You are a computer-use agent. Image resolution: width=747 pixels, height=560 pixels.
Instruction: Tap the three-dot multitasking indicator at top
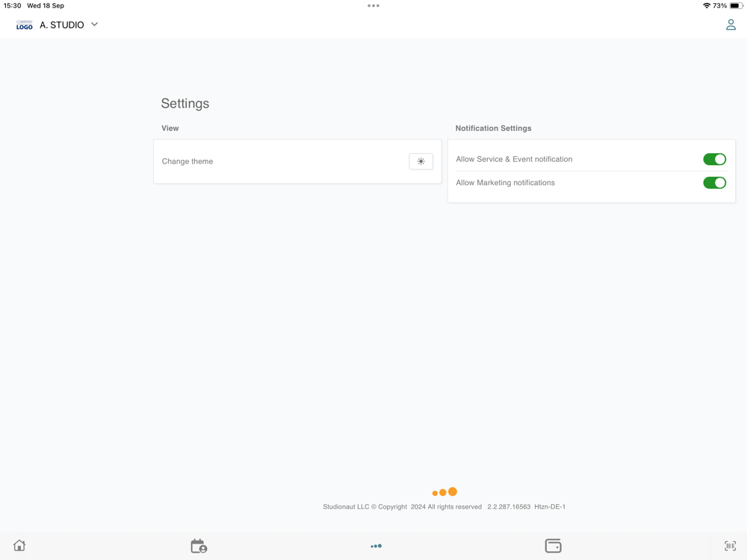[x=373, y=6]
